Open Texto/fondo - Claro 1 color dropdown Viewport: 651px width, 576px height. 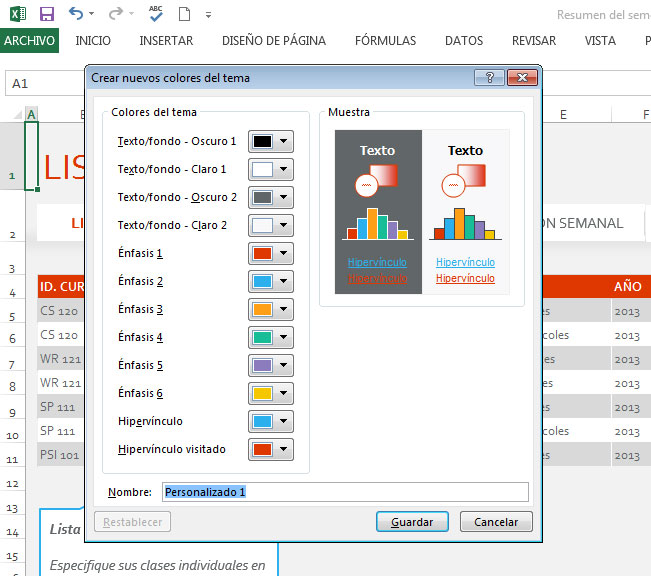284,169
